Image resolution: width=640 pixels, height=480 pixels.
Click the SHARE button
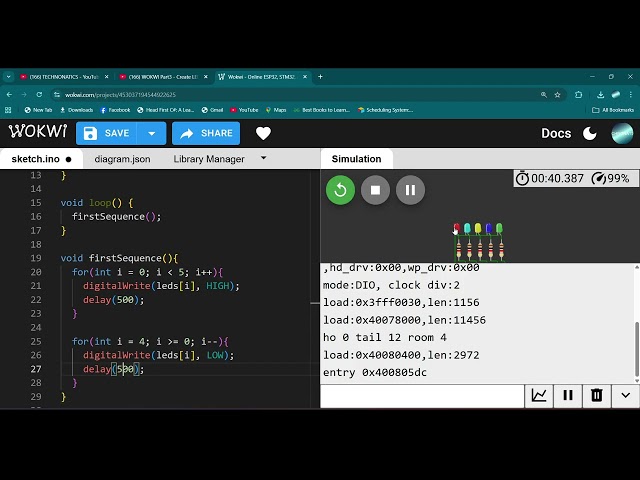point(206,133)
